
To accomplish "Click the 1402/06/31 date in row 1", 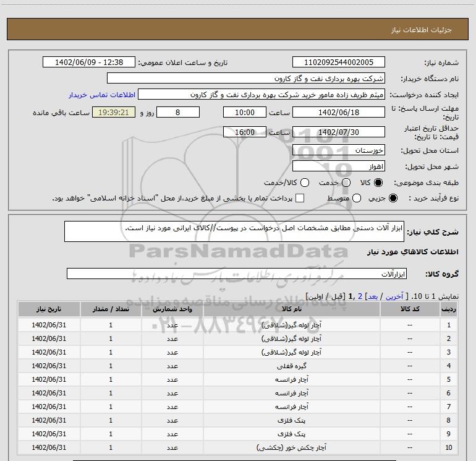I will [49, 325].
